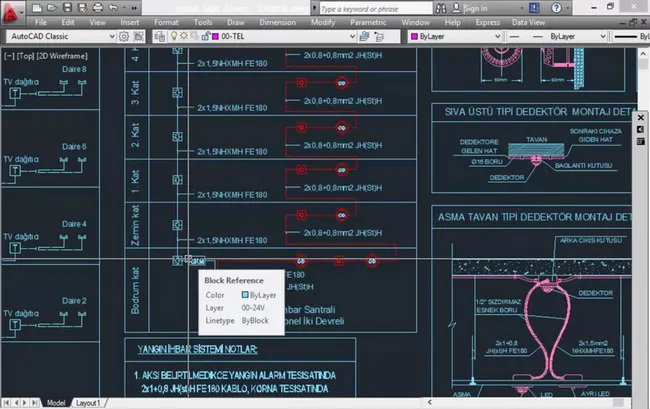Click the Open file folder icon
This screenshot has height=409, width=650.
[x=51, y=7]
